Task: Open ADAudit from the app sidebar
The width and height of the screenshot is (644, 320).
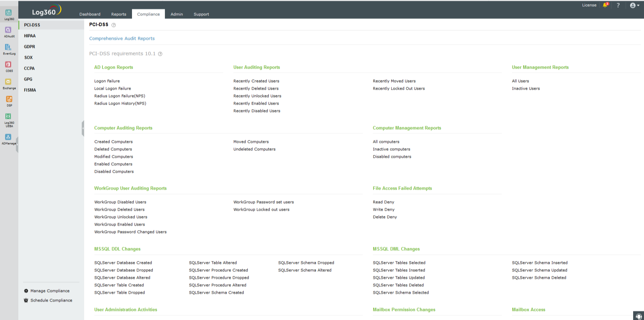Action: [x=8, y=31]
